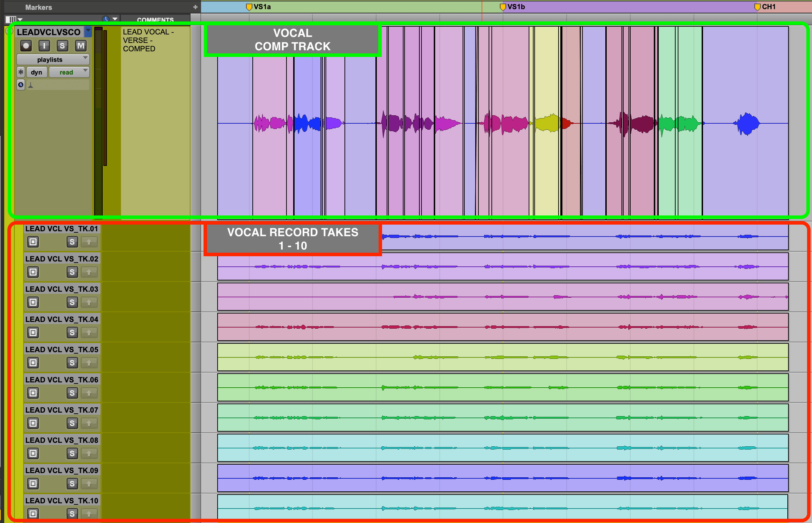Click the blue clock timebase ruler icon
The height and width of the screenshot is (523, 812).
[x=105, y=19]
